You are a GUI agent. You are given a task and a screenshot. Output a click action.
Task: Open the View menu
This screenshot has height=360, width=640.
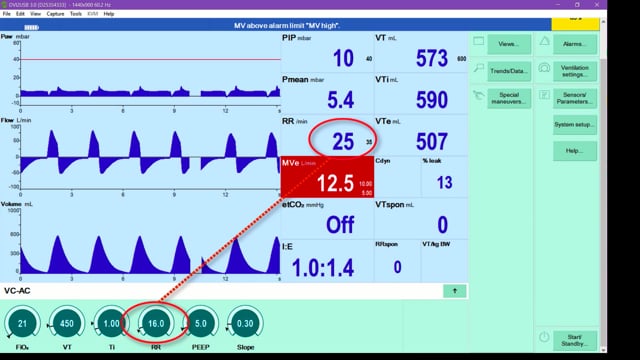click(x=36, y=14)
